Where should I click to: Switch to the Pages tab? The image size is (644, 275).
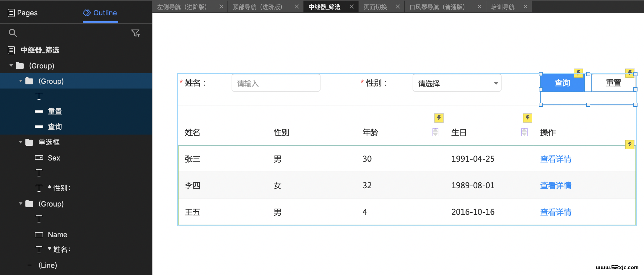(22, 13)
